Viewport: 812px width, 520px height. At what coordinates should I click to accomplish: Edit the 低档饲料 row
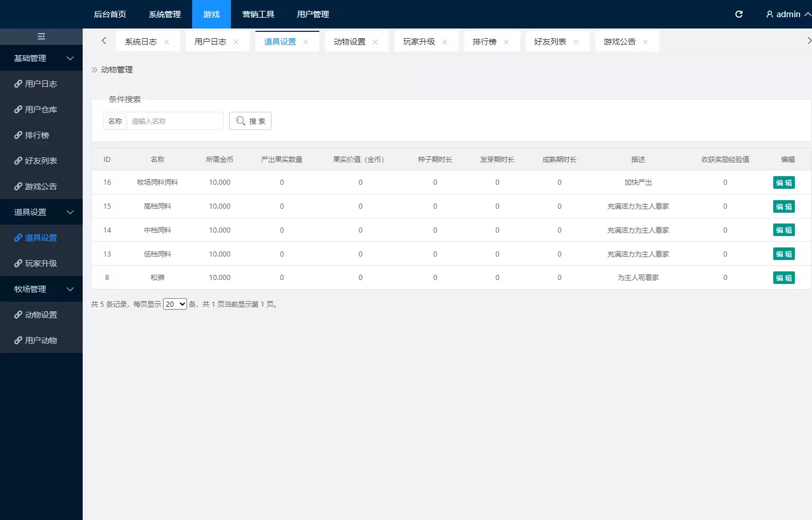pos(783,254)
